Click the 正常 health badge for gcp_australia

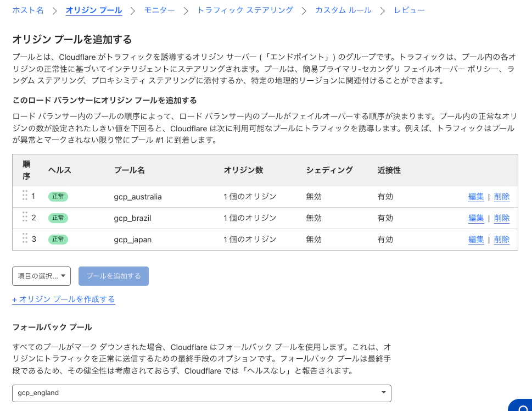click(58, 196)
